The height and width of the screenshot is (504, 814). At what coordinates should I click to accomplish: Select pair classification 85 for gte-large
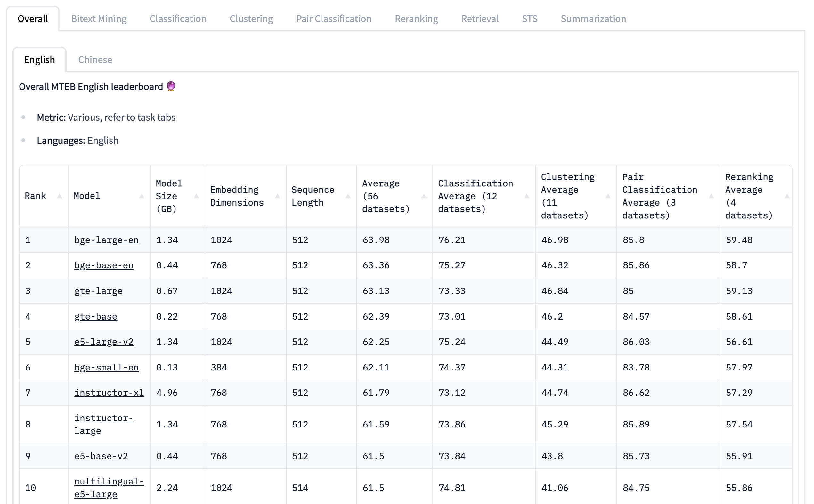pyautogui.click(x=628, y=291)
